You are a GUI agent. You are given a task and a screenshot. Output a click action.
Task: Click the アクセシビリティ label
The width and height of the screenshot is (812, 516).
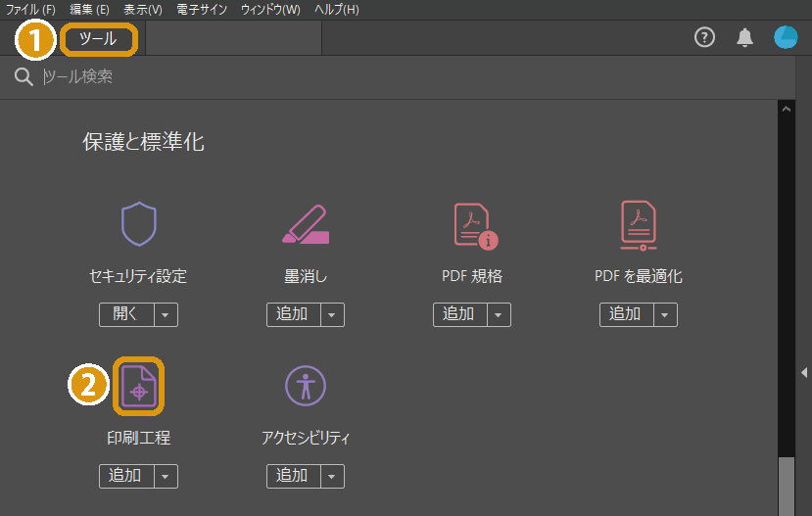pos(306,438)
